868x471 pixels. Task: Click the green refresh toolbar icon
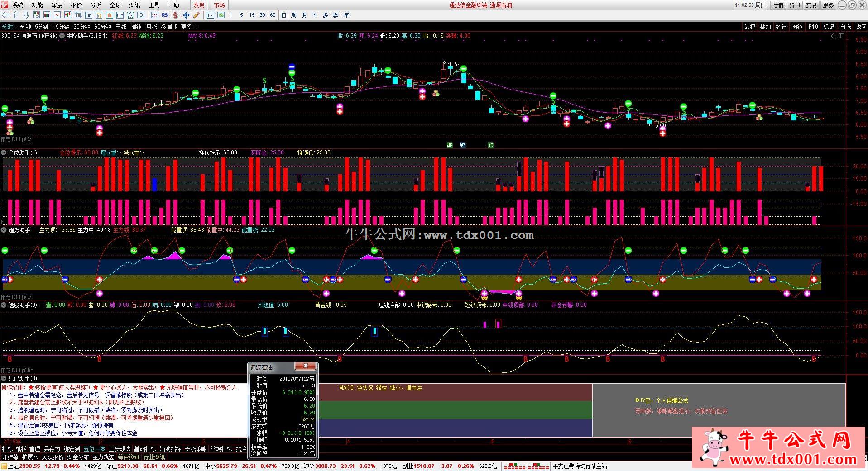pos(221,15)
